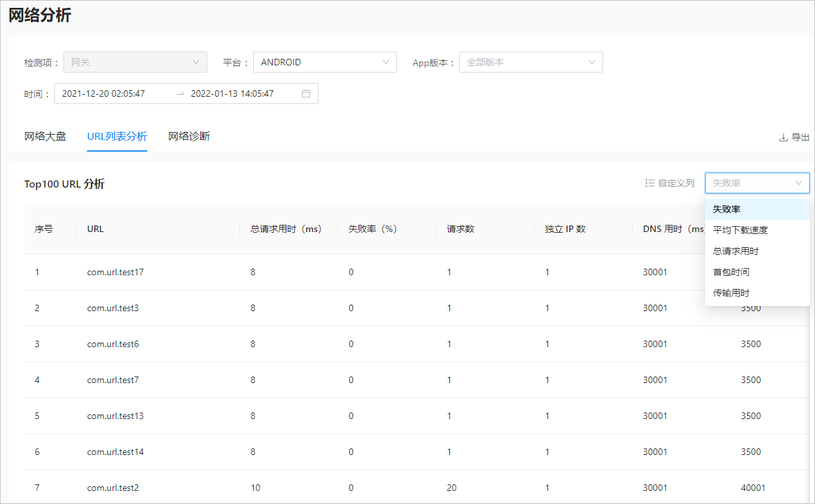Click the end time 2022-01-13 14:05:47
The image size is (815, 504).
pyautogui.click(x=232, y=93)
